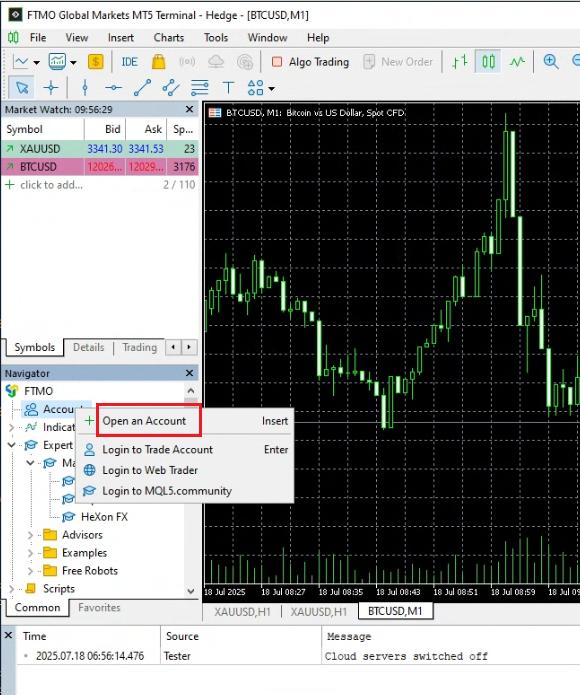
Task: Switch to bar chart view
Action: point(460,62)
